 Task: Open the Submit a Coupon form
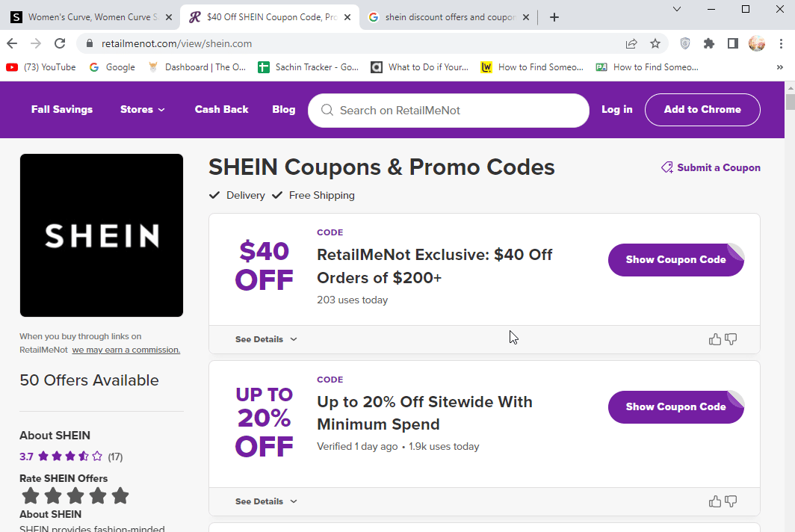click(x=711, y=167)
